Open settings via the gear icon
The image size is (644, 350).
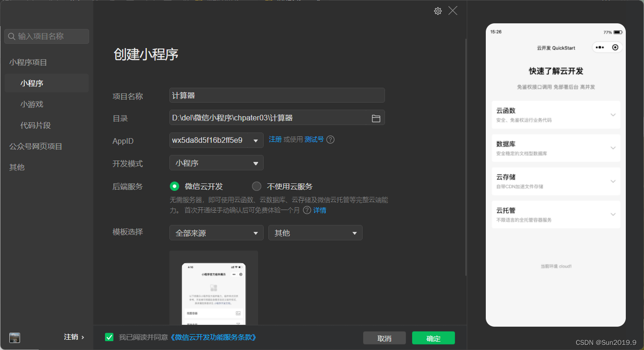[438, 11]
